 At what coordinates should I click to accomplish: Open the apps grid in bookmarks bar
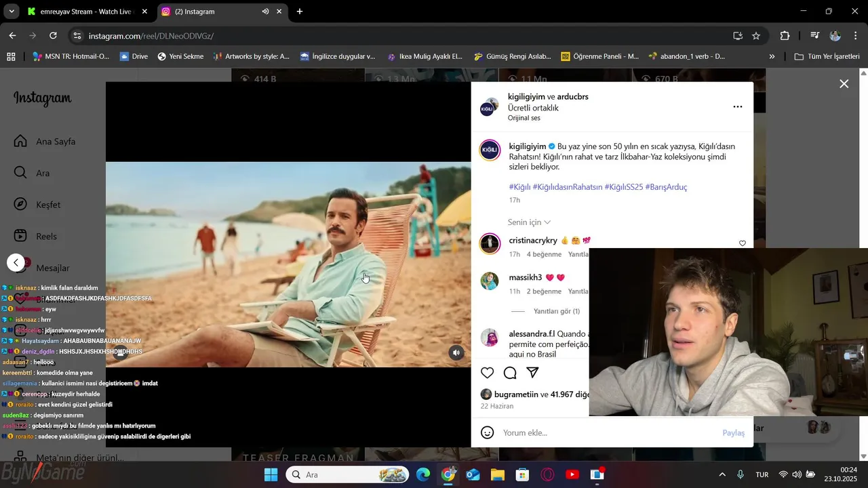tap(11, 56)
